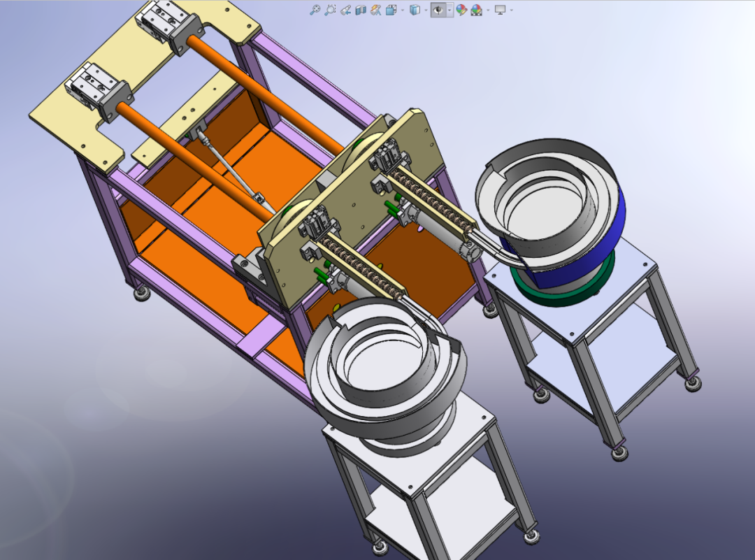Click the Zoom to Fit magnifier icon
Viewport: 755px width, 560px height.
315,10
